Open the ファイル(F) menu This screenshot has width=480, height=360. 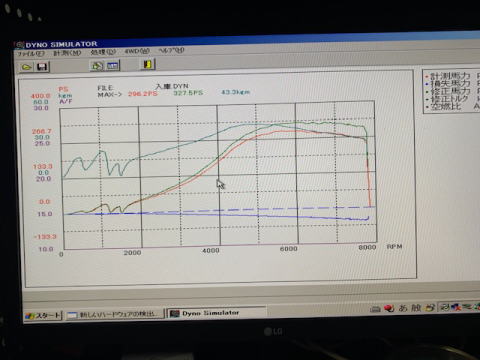click(x=30, y=53)
